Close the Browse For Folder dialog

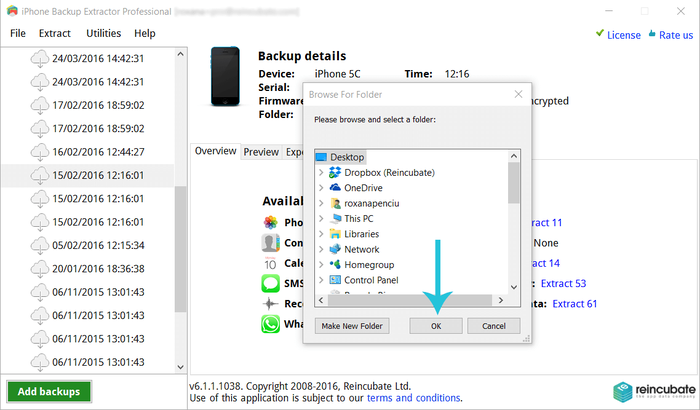click(x=518, y=94)
